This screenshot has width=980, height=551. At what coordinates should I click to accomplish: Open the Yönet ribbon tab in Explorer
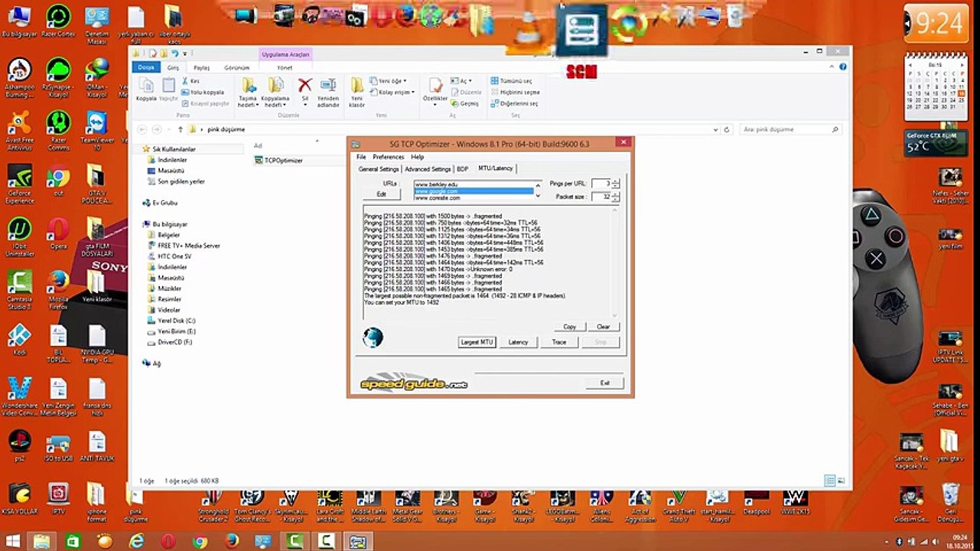pos(285,67)
